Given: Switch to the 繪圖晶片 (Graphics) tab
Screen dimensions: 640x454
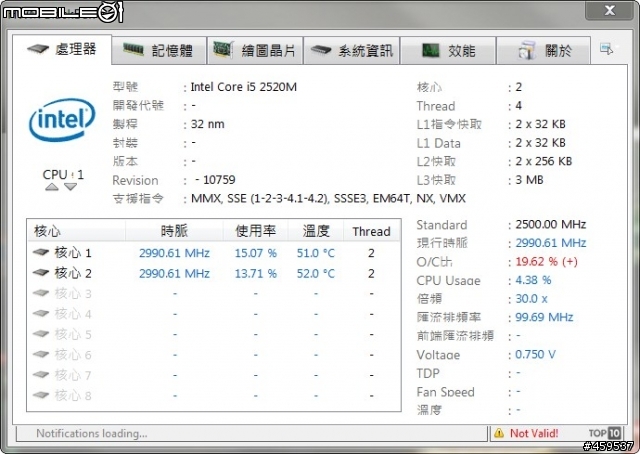Looking at the screenshot, I should [x=255, y=51].
